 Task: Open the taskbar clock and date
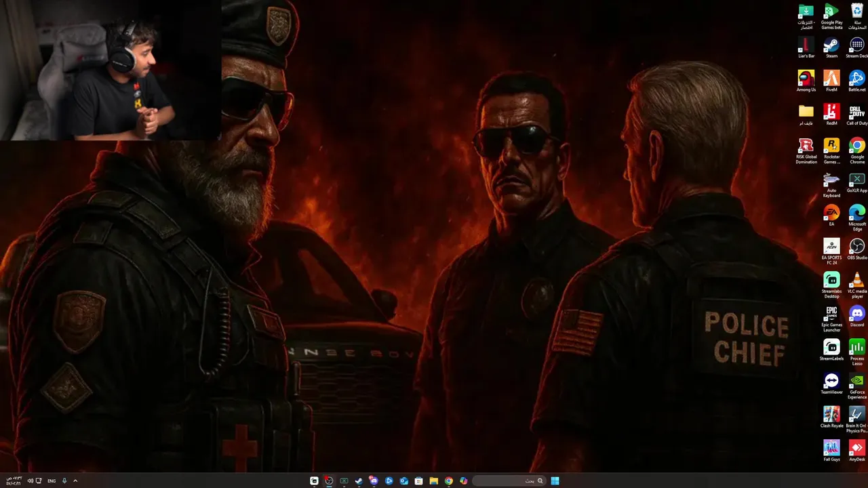tap(14, 481)
